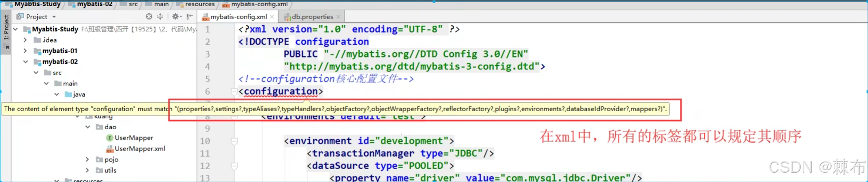Click the UserMapper.xml file icon
The height and width of the screenshot is (182, 868).
pyautogui.click(x=110, y=148)
